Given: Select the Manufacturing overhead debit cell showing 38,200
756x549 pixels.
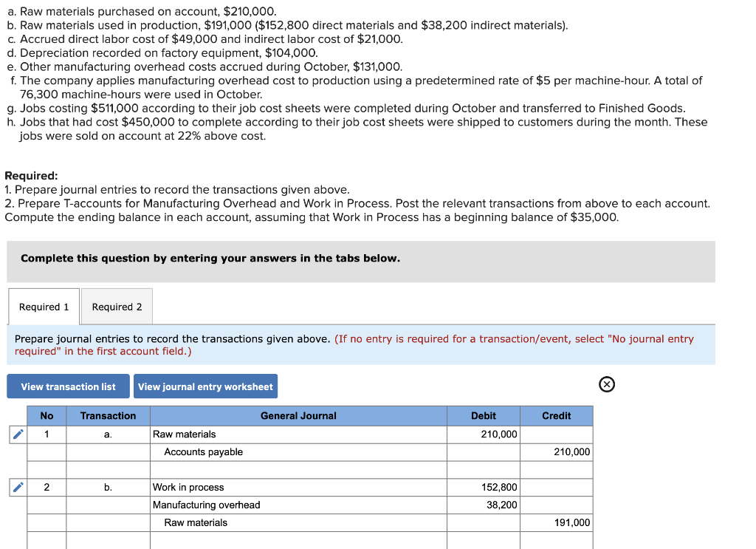Looking at the screenshot, I should pyautogui.click(x=484, y=505).
